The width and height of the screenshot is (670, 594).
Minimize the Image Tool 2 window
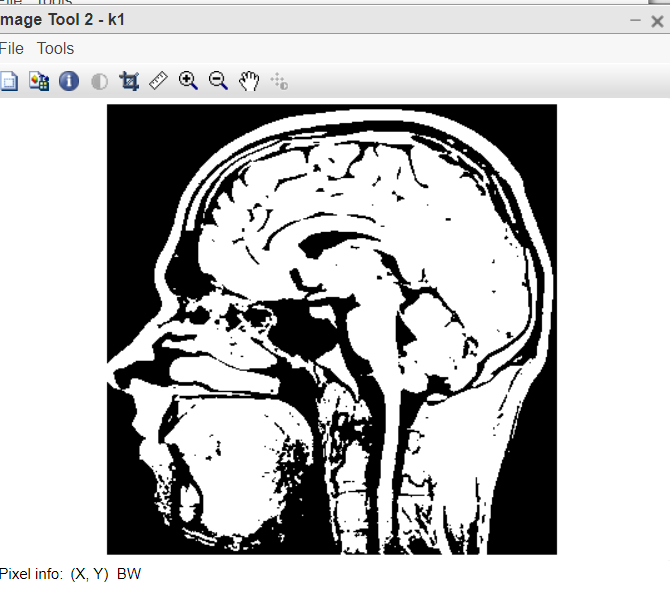(635, 20)
